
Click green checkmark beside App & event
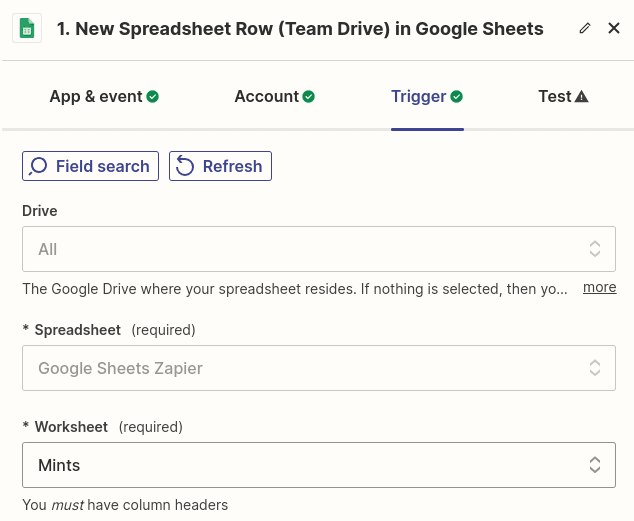153,97
